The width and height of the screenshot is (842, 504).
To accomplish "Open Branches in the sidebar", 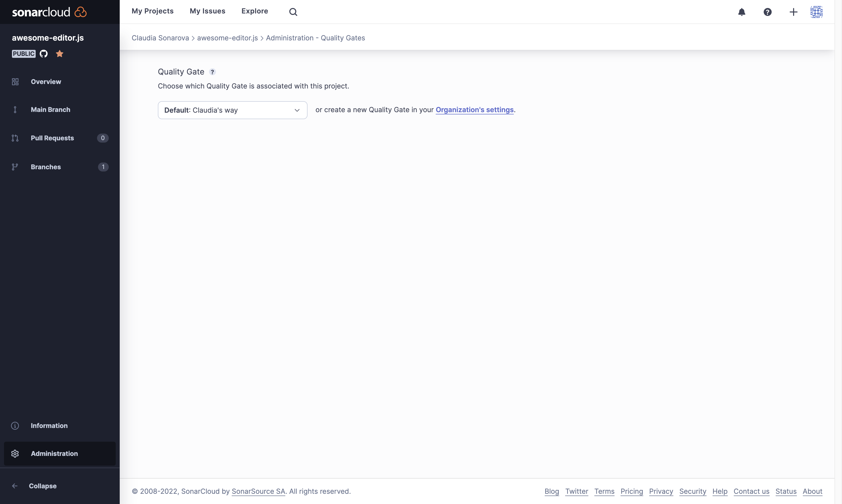I will [60, 167].
